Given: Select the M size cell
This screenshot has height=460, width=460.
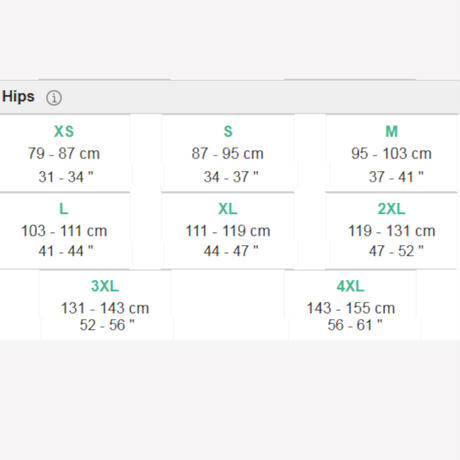Looking at the screenshot, I should (391, 154).
